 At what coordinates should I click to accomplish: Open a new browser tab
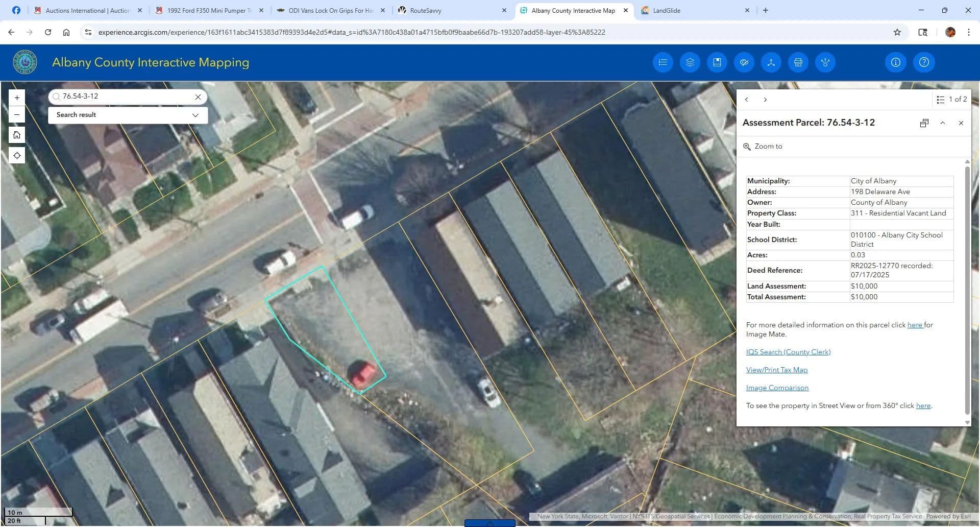765,10
